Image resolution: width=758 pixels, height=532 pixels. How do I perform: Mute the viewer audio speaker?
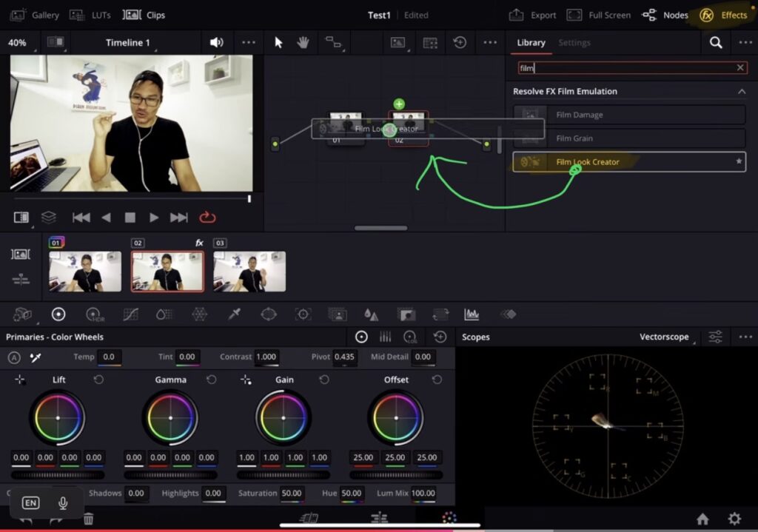pos(216,42)
